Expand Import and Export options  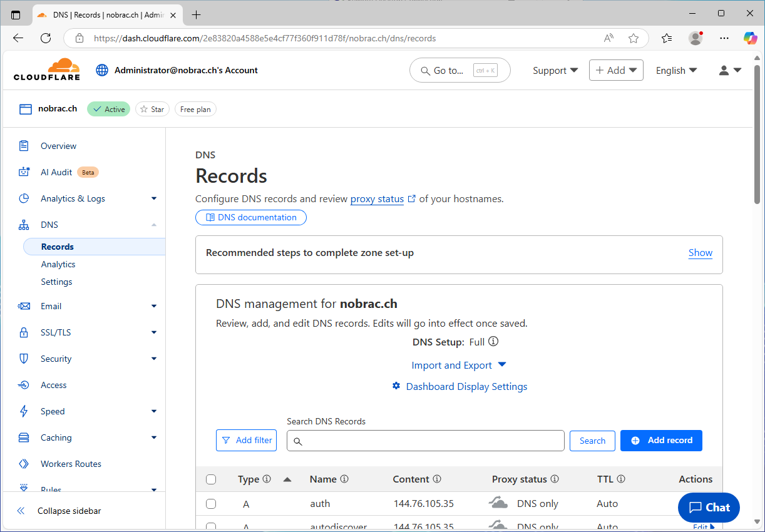[458, 366]
